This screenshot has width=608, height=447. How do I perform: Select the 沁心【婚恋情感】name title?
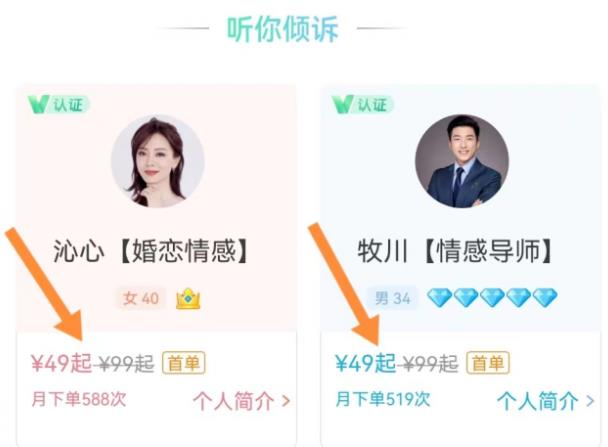coord(150,251)
